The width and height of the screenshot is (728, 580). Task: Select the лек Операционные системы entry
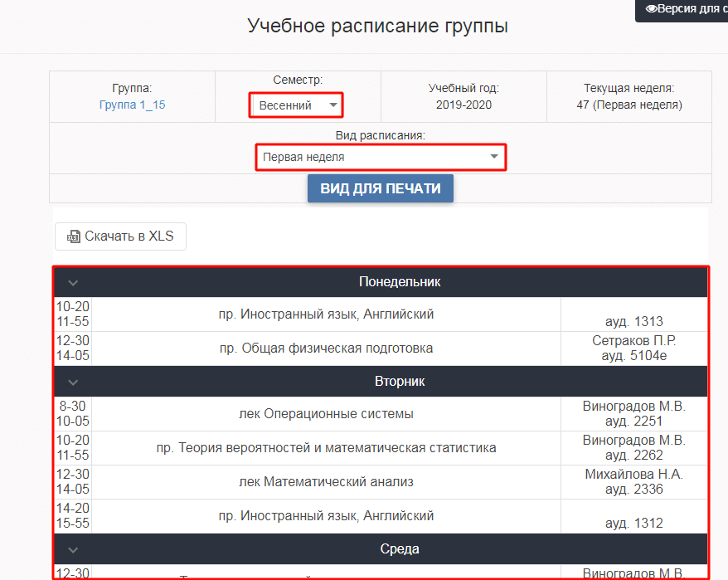click(x=326, y=414)
